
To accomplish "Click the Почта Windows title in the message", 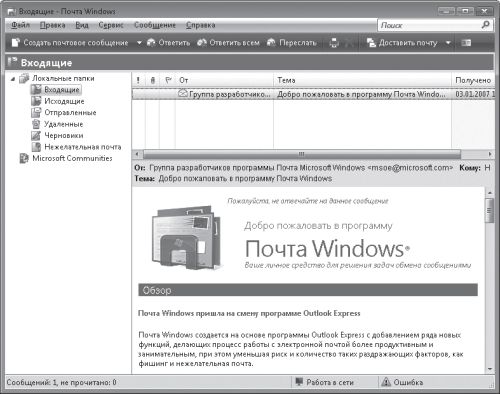I will 327,249.
